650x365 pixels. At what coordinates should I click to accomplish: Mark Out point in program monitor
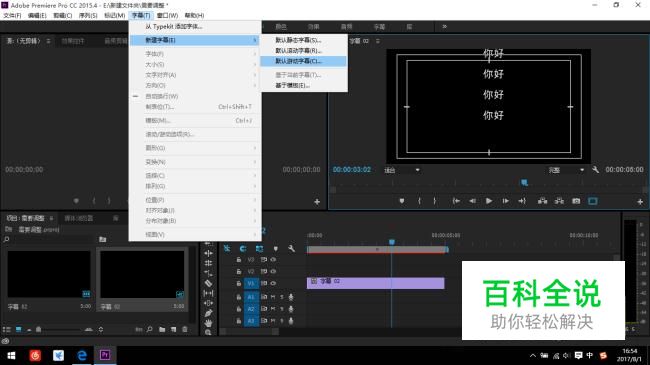click(x=434, y=201)
